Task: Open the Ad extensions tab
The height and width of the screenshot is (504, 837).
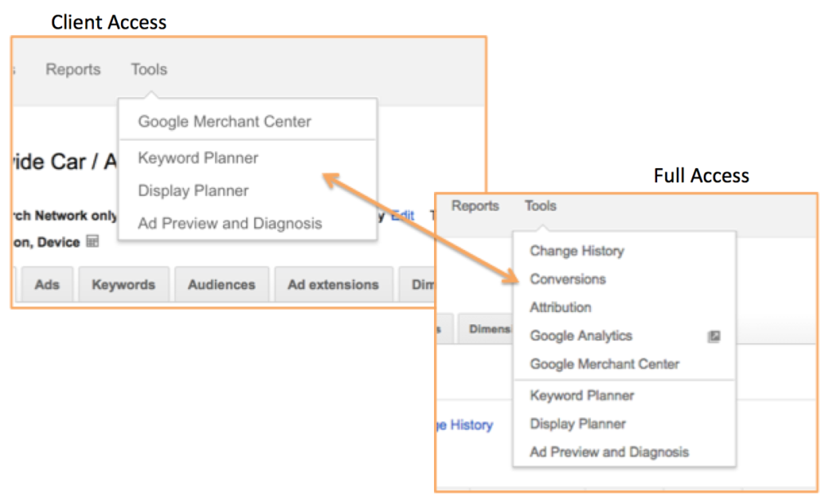Action: [333, 285]
